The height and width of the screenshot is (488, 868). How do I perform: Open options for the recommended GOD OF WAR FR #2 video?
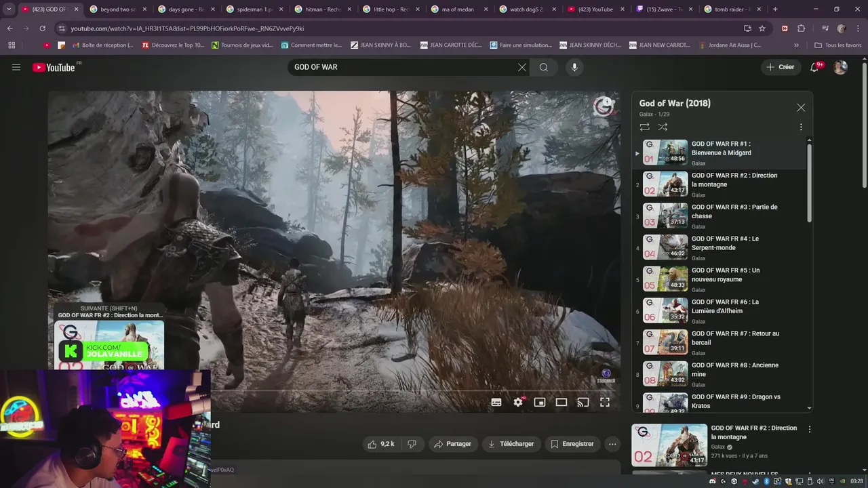pyautogui.click(x=809, y=429)
